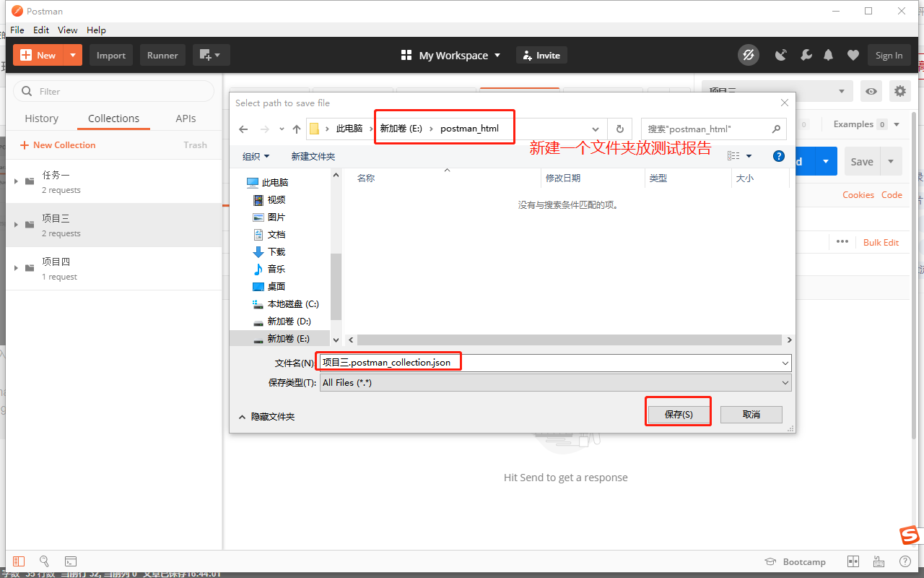Switch to the APIs tab
Screen dimensions: 924x578
186,118
